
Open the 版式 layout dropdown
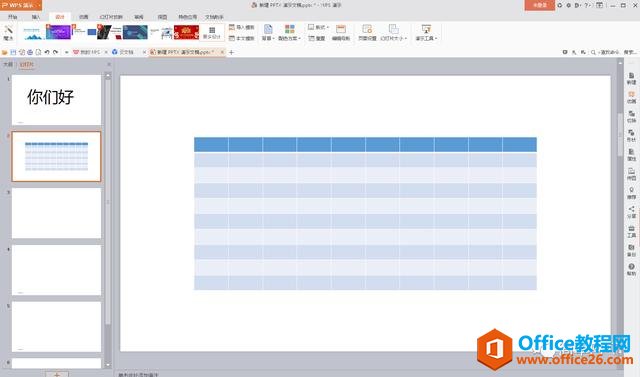(318, 27)
